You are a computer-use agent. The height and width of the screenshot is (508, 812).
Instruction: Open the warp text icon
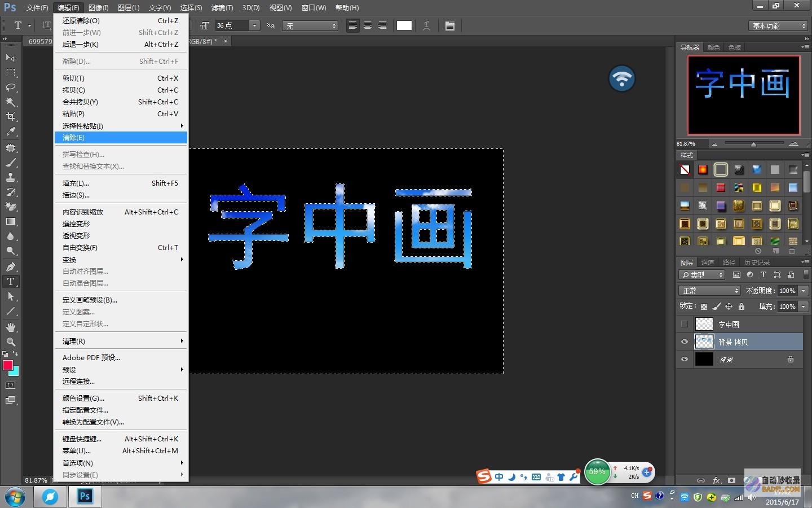click(427, 25)
